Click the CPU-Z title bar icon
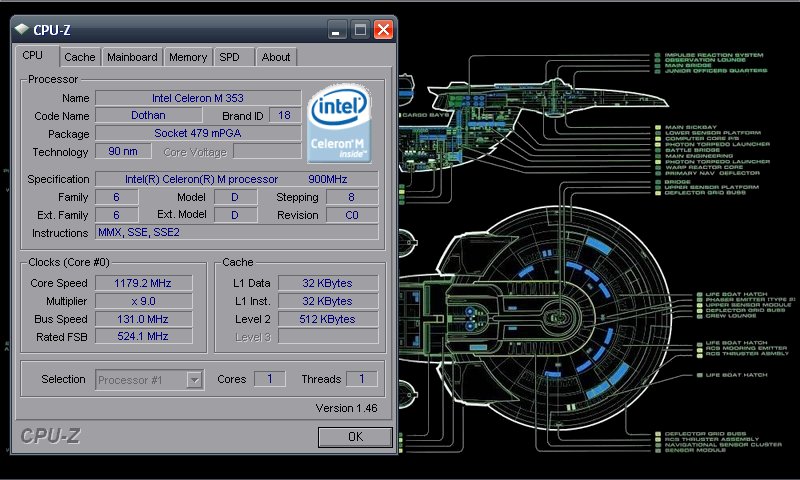 click(21, 29)
